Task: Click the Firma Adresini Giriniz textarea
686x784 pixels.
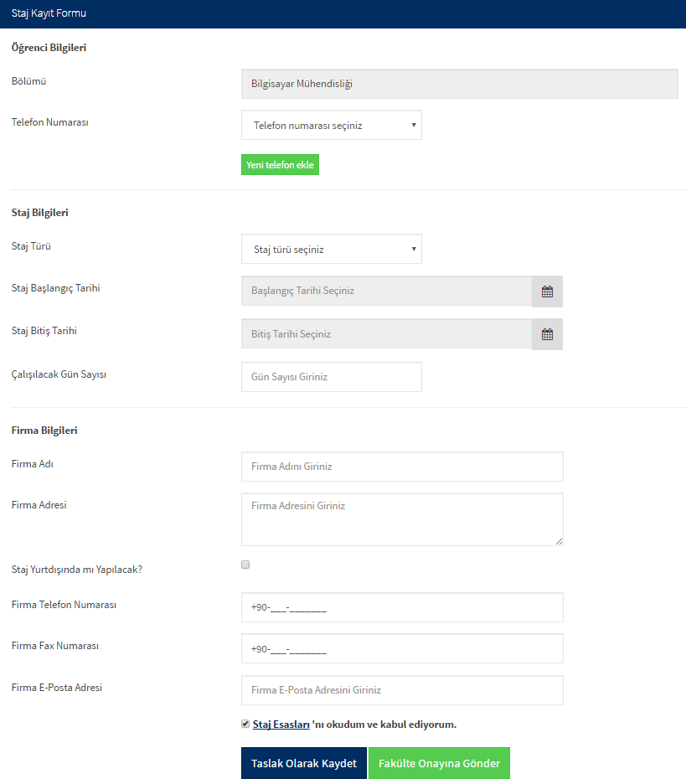Action: coord(403,519)
